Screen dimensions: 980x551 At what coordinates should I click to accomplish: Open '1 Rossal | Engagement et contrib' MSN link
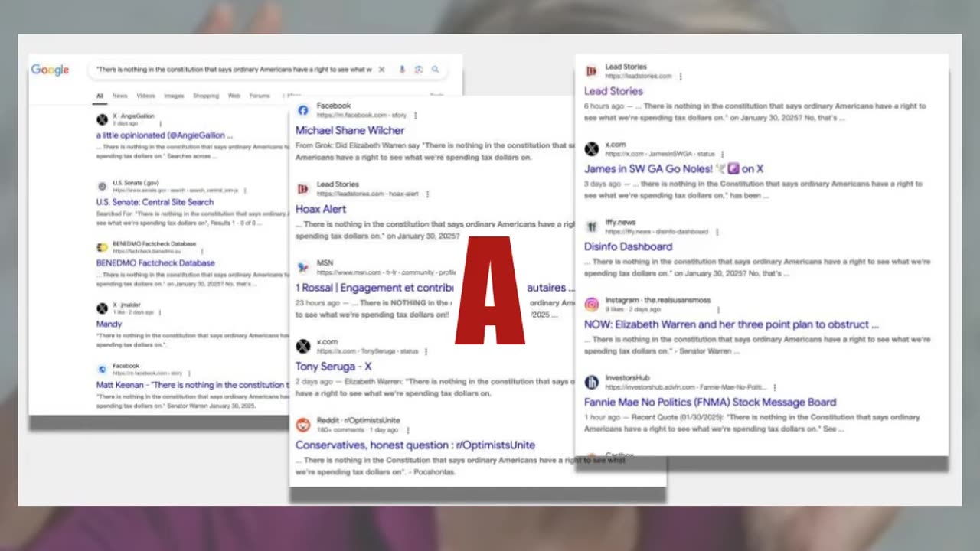point(374,288)
